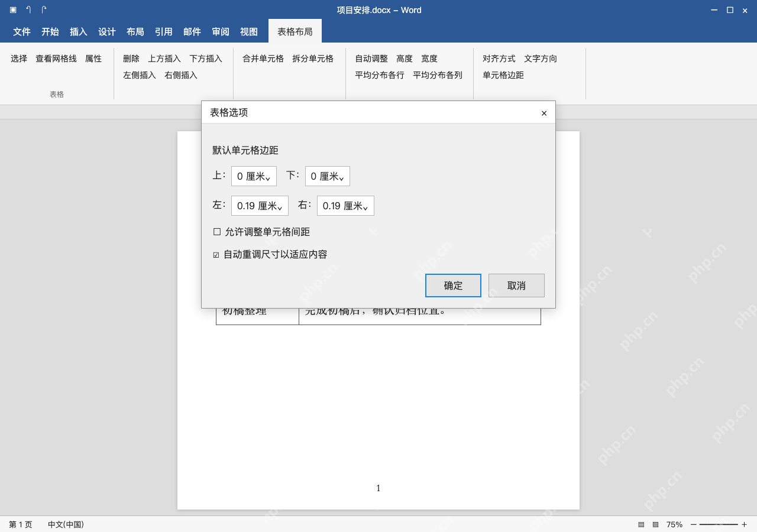The width and height of the screenshot is (757, 532).
Task: Click the undo arrow icon
Action: tap(28, 10)
